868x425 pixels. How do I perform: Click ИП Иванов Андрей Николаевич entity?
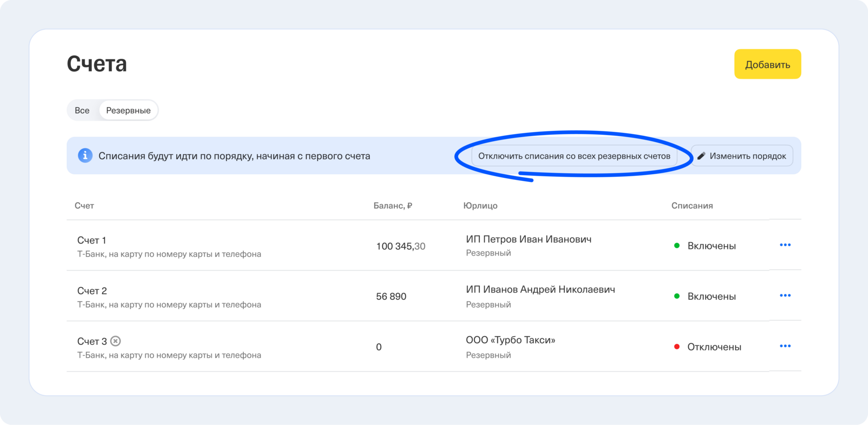[x=540, y=290]
